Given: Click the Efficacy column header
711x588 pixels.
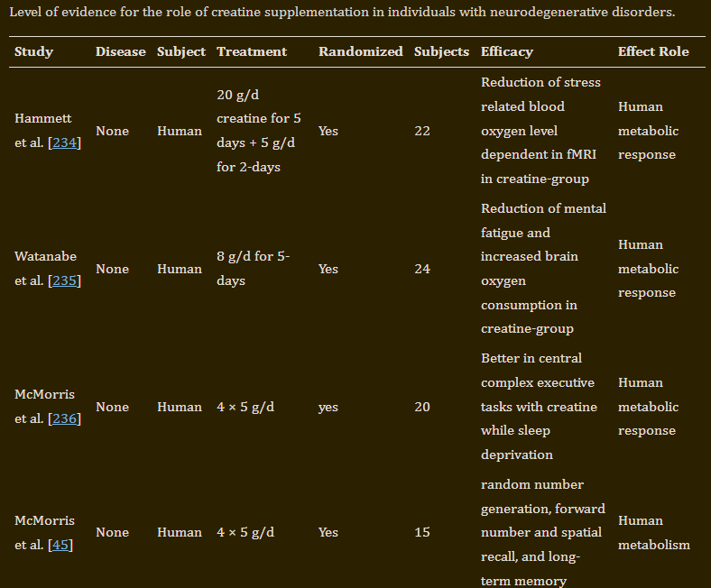Looking at the screenshot, I should [x=507, y=51].
